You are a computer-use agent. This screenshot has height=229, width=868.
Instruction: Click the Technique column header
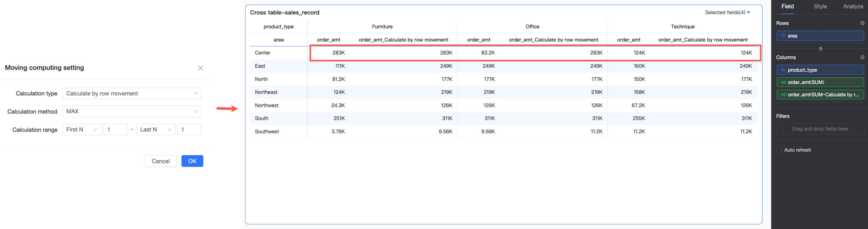tap(682, 27)
